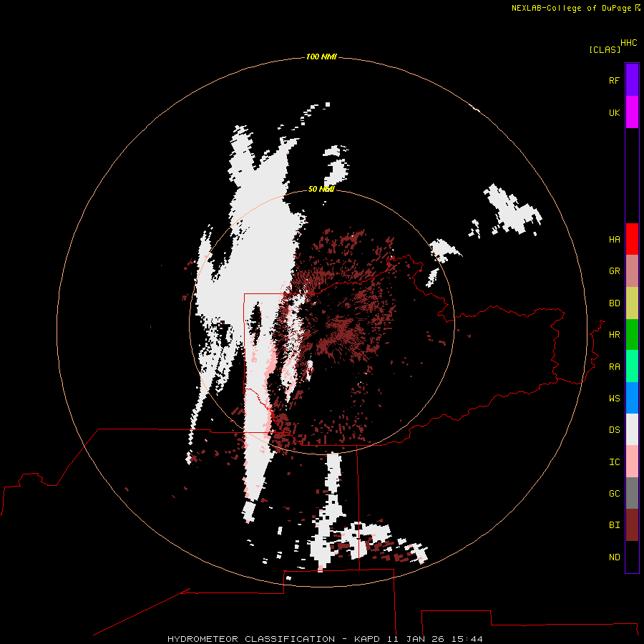Image resolution: width=644 pixels, height=644 pixels.
Task: Click the 50 NMI range ring label
Action: pyautogui.click(x=321, y=189)
